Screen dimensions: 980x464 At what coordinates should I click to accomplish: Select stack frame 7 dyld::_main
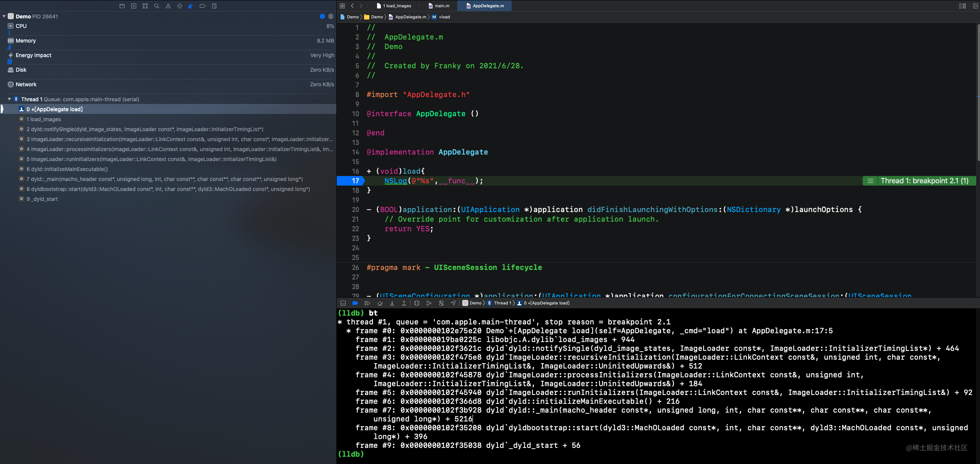pyautogui.click(x=168, y=179)
